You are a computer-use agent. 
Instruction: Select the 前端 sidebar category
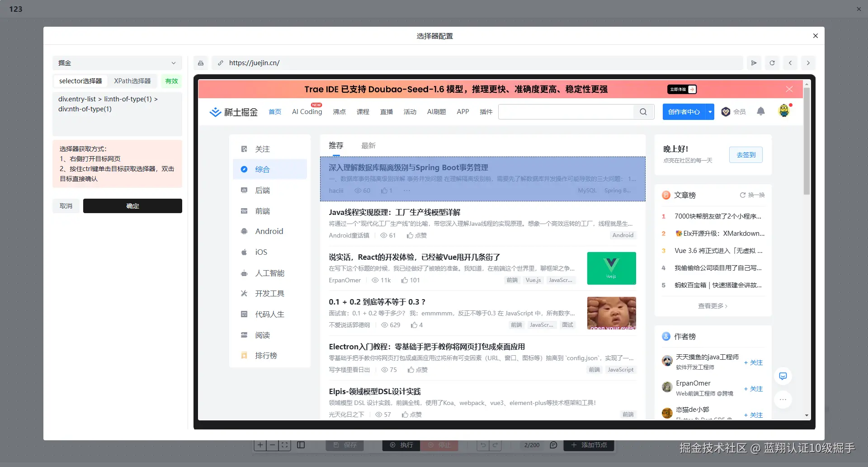pyautogui.click(x=270, y=211)
